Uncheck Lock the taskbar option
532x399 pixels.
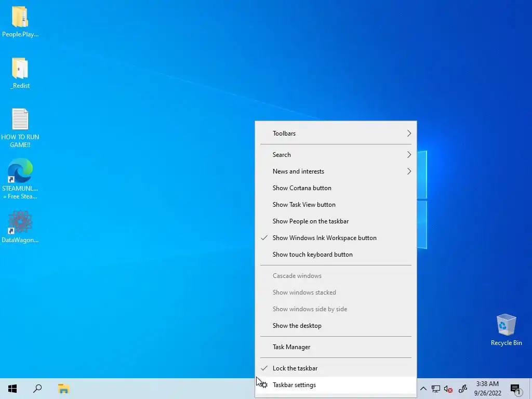(x=336, y=368)
